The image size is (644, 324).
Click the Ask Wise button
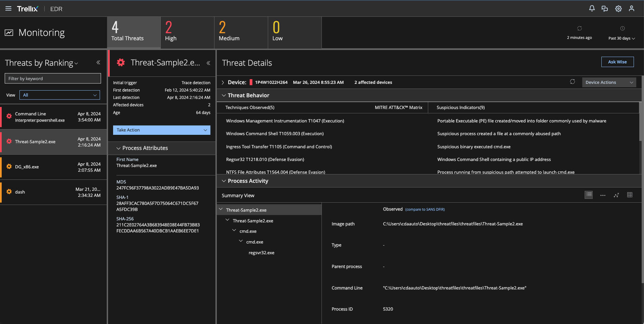click(x=617, y=62)
